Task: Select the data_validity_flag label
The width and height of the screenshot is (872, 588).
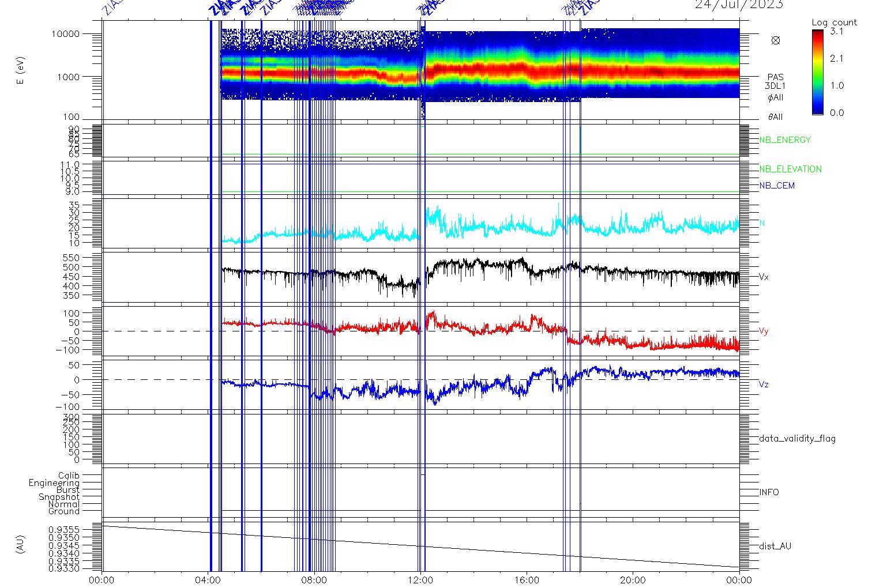Action: pyautogui.click(x=798, y=439)
